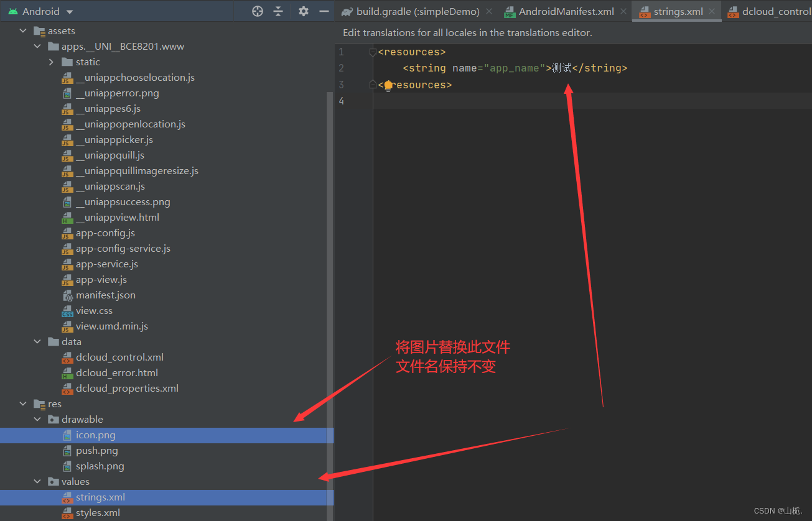Select __uniappview.html file
Screen dimensions: 812x521
click(117, 217)
